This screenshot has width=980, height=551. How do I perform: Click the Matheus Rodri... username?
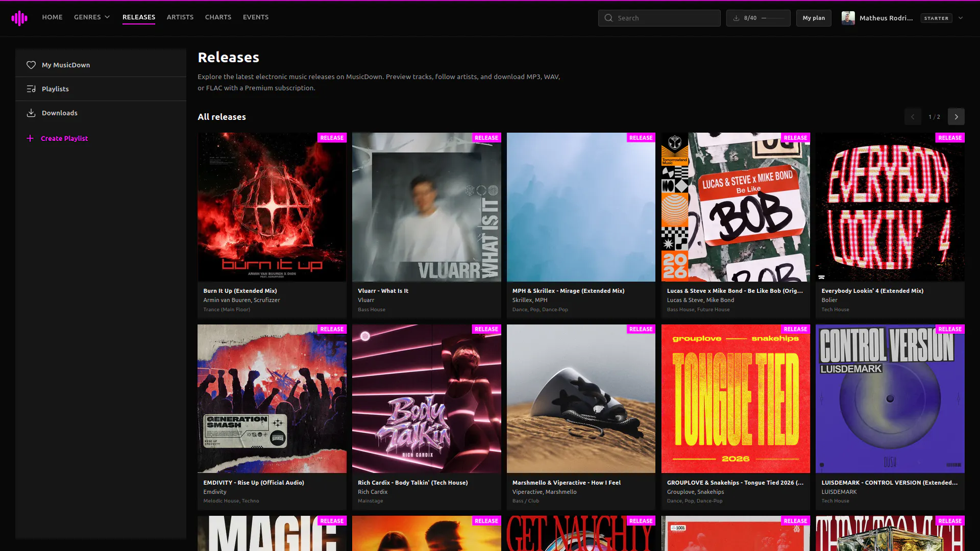point(886,18)
